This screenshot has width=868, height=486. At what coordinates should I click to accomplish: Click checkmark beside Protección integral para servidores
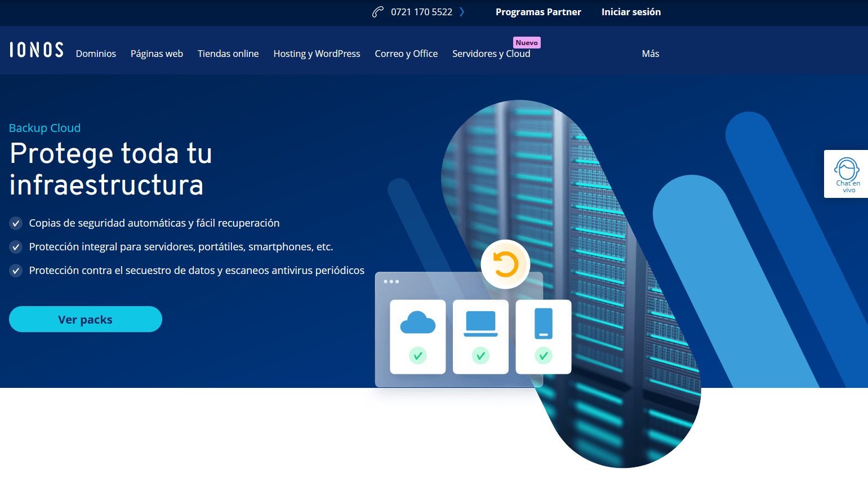(x=16, y=247)
